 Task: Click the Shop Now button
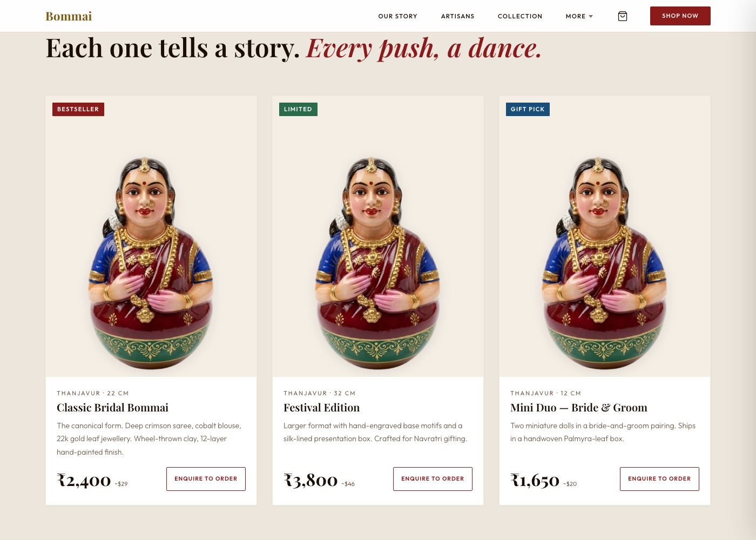pyautogui.click(x=680, y=16)
